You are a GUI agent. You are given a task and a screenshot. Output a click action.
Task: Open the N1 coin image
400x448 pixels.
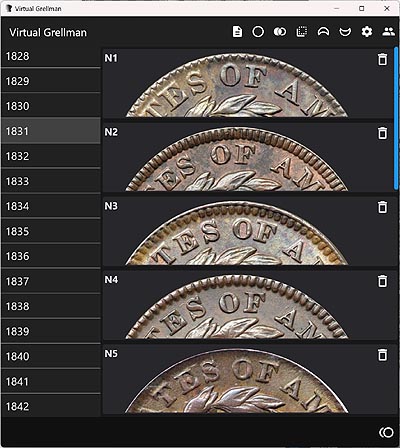pos(237,85)
